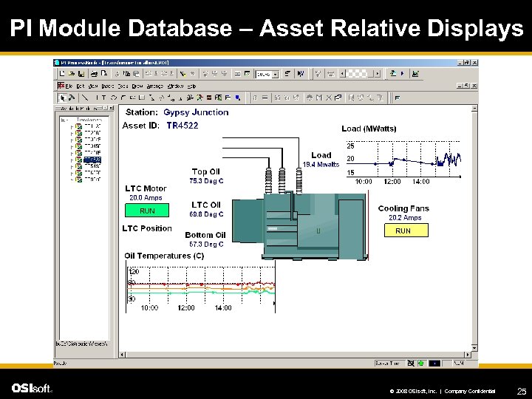The width and height of the screenshot is (532, 399).
Task: Select the Rectangle drawing tool
Action: click(x=142, y=98)
